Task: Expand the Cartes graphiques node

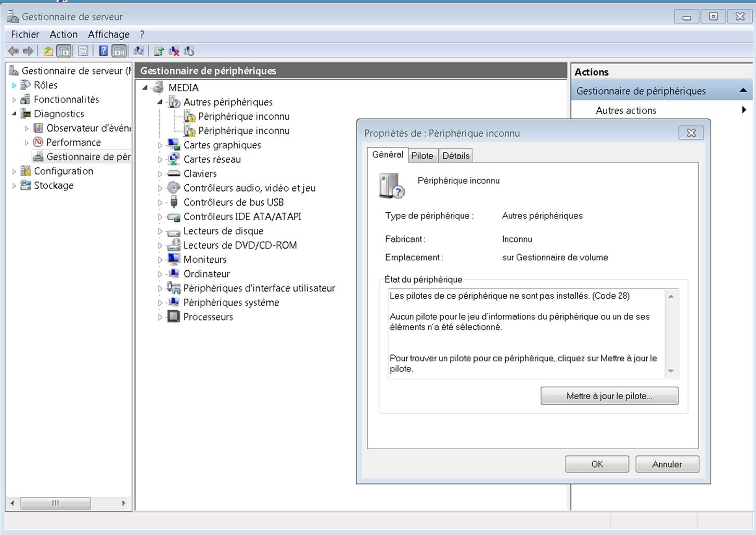Action: (x=160, y=146)
